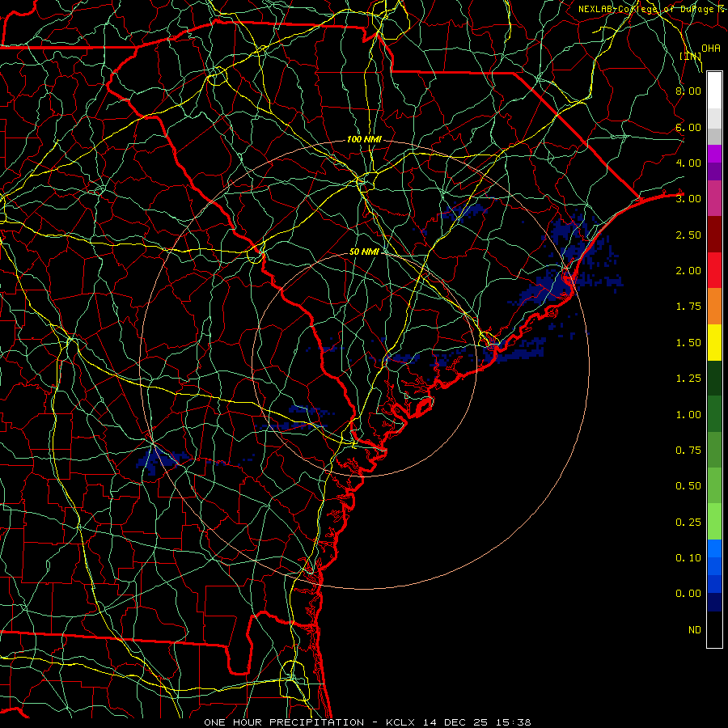Select the orange legend swatch
The image size is (728, 728).
click(x=714, y=307)
